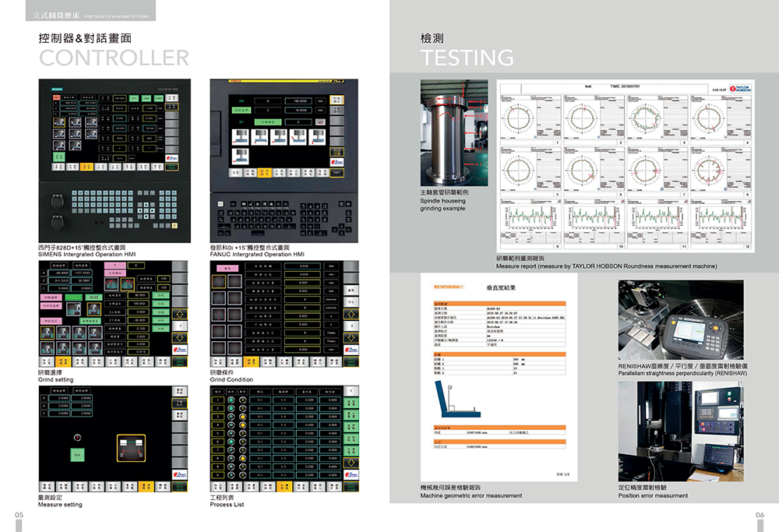Image resolution: width=779 pixels, height=532 pixels.
Task: Click the X value field in FANUC screen
Action: (297, 101)
